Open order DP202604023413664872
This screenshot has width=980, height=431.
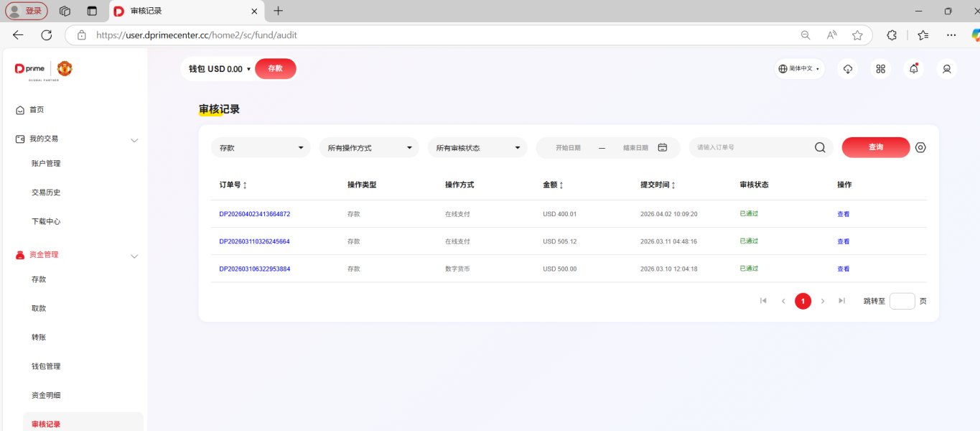[255, 214]
